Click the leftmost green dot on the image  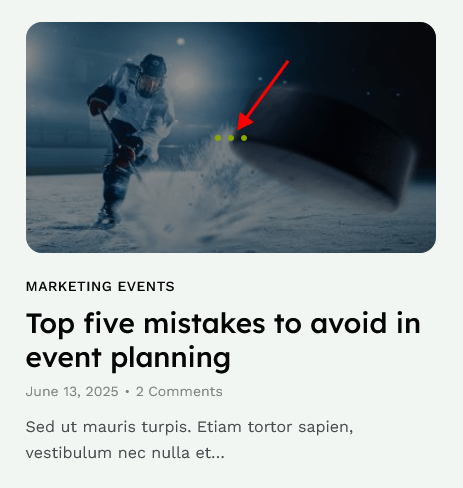[x=218, y=138]
